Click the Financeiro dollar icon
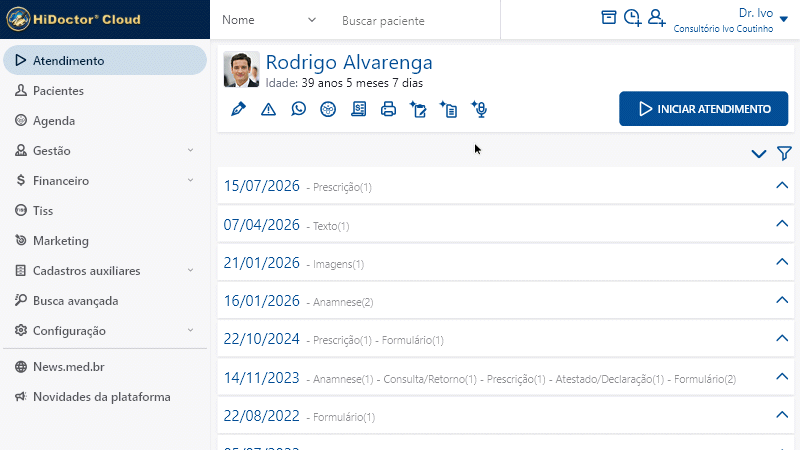800x450 pixels. (x=20, y=180)
